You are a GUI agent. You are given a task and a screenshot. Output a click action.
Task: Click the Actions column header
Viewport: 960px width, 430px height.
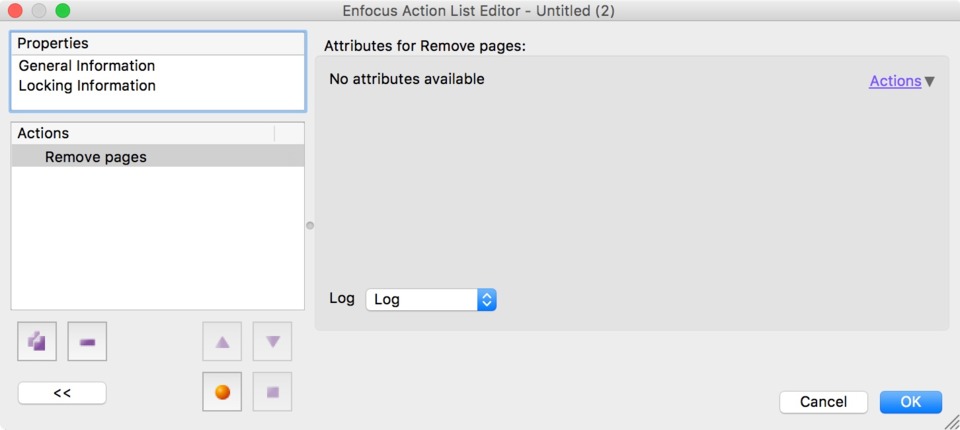point(143,133)
